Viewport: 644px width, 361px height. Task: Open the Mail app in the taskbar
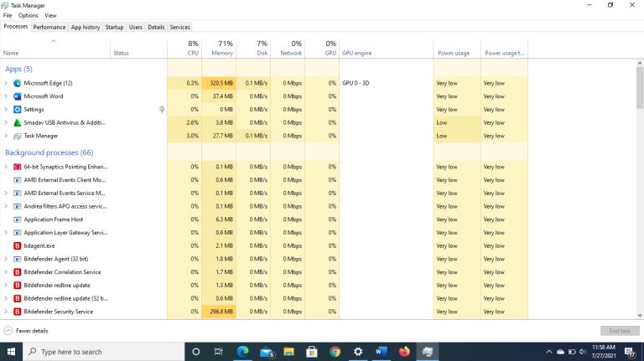266,352
